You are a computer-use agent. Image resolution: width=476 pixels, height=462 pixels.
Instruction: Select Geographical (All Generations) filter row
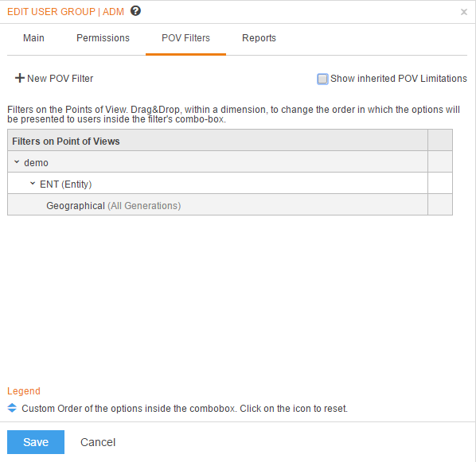(x=217, y=205)
